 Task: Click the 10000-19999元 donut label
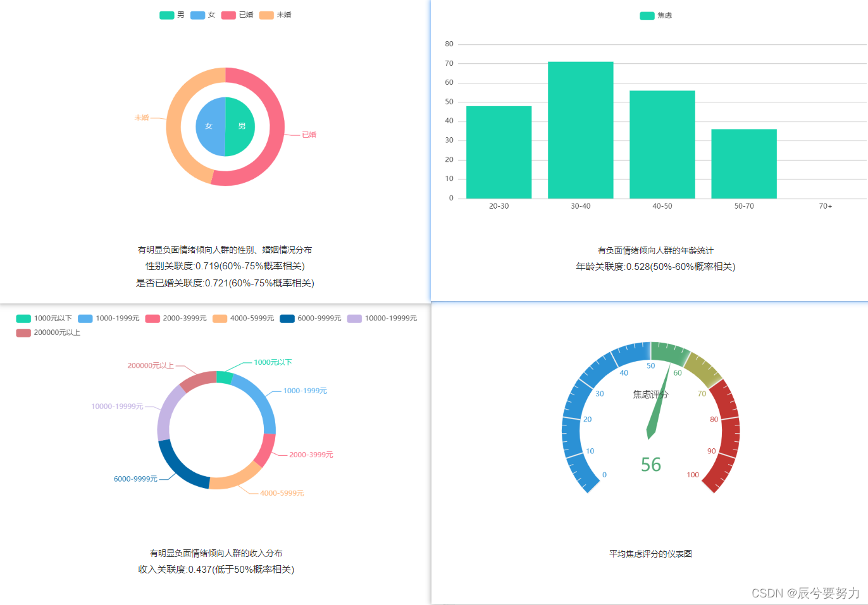coord(117,406)
